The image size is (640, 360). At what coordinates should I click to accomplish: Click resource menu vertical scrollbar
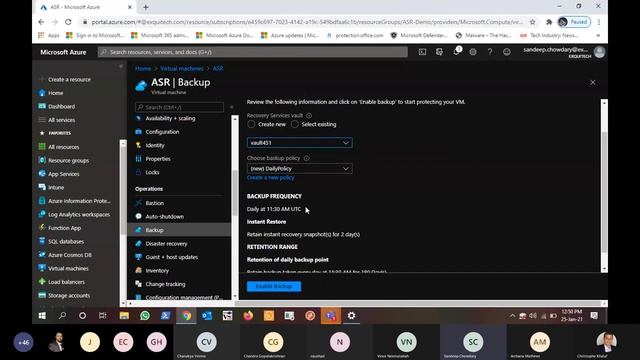(235, 192)
